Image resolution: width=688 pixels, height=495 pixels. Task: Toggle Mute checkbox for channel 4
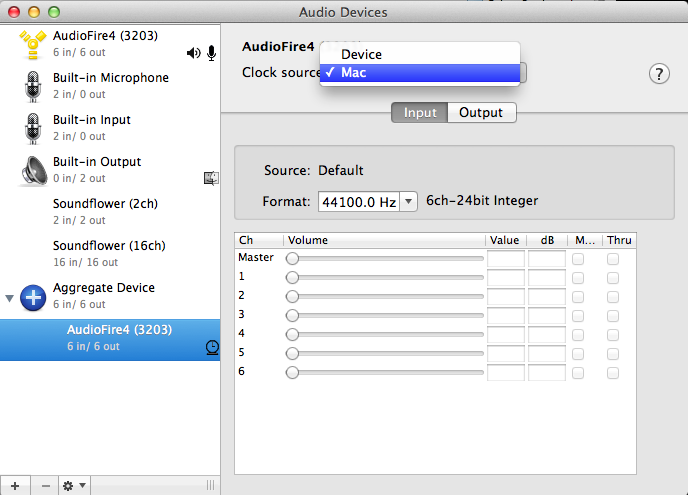coord(578,335)
